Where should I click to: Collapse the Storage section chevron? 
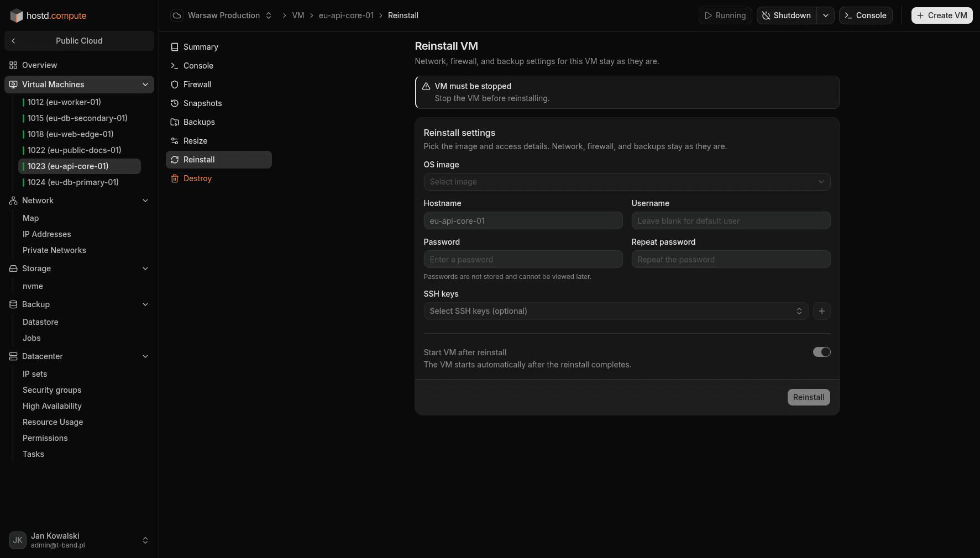[x=145, y=269]
